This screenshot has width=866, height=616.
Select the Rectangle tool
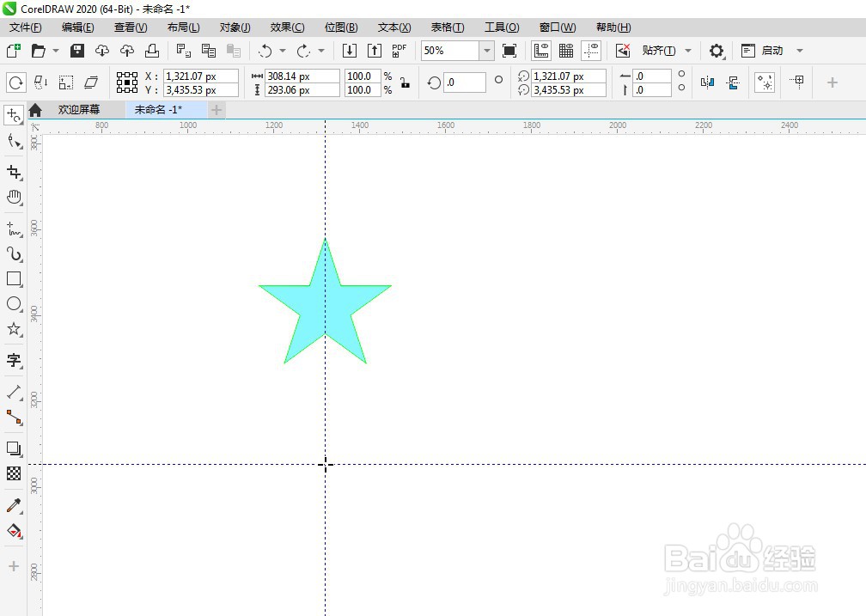click(15, 279)
